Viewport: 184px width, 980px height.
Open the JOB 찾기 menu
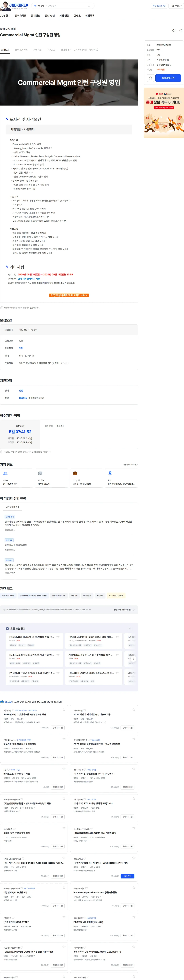click(5, 16)
